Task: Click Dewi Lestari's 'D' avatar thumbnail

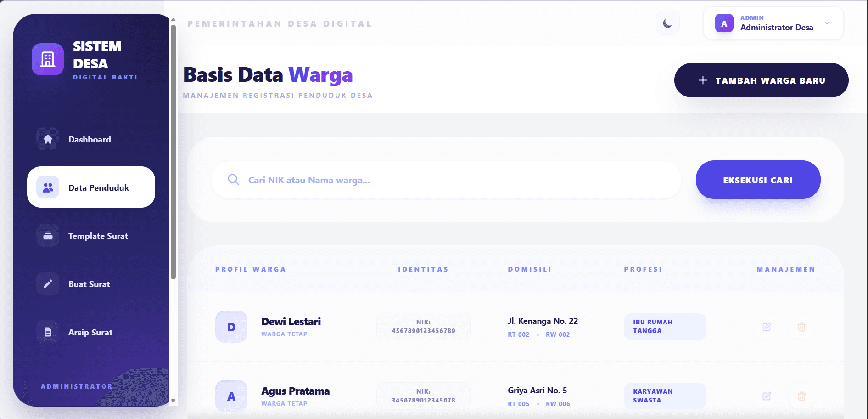Action: (x=231, y=327)
